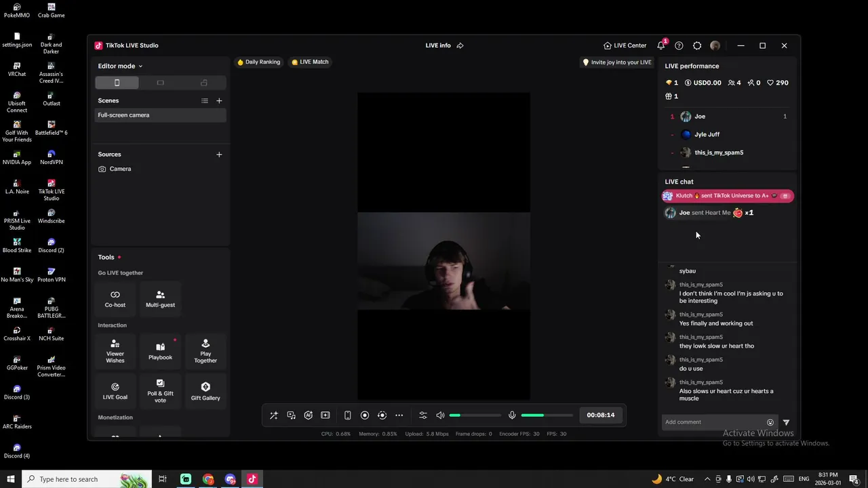Viewport: 868px width, 488px height.
Task: Open the emoji picker in comment box
Action: pos(770,422)
